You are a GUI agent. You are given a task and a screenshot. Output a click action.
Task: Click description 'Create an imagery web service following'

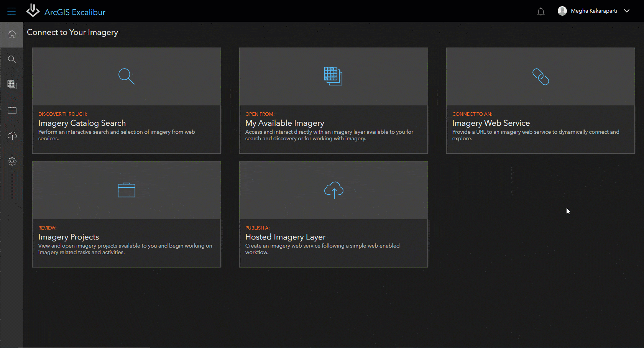pyautogui.click(x=322, y=249)
